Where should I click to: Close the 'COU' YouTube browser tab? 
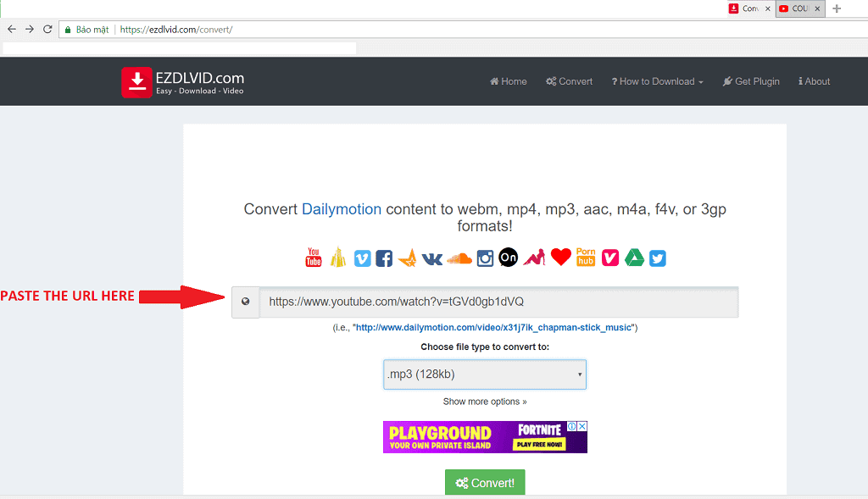(817, 8)
